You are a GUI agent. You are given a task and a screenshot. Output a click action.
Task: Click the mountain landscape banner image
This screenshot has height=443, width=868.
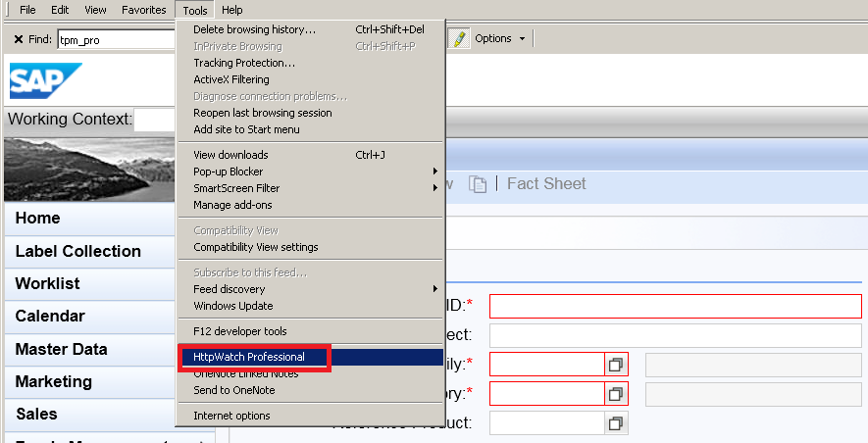pos(89,170)
